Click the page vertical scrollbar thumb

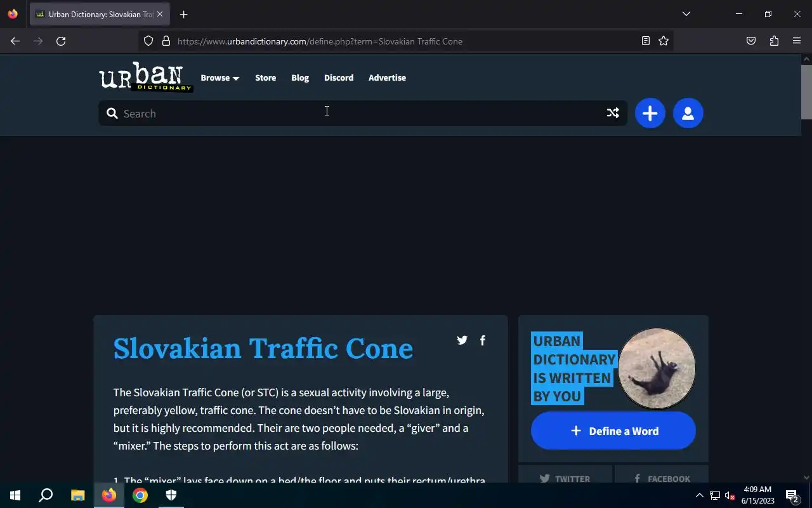(806, 91)
